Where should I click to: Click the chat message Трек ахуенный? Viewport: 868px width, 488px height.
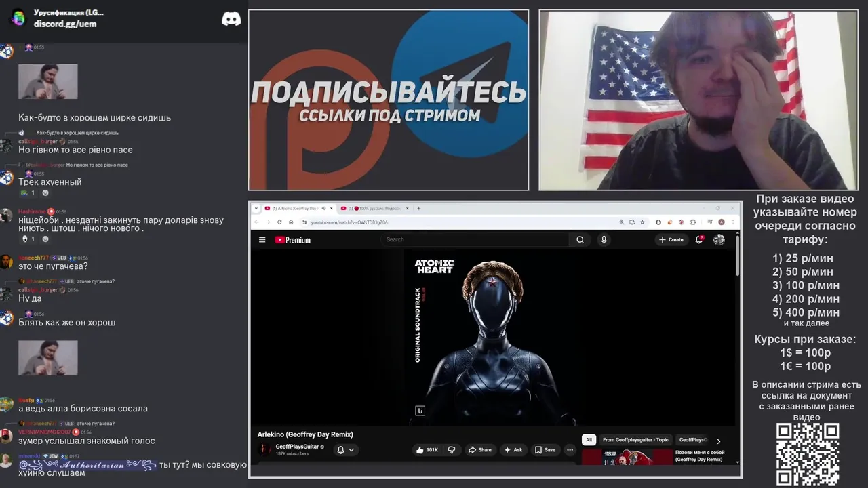point(50,182)
